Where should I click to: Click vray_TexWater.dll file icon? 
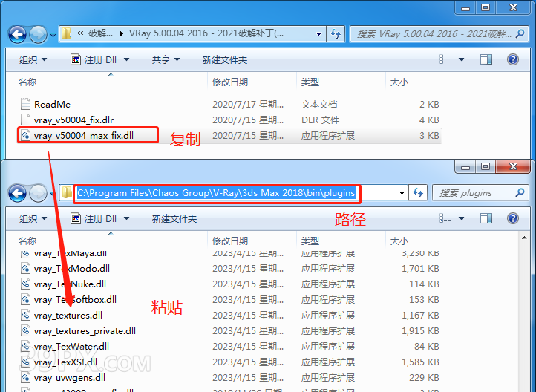[26, 347]
